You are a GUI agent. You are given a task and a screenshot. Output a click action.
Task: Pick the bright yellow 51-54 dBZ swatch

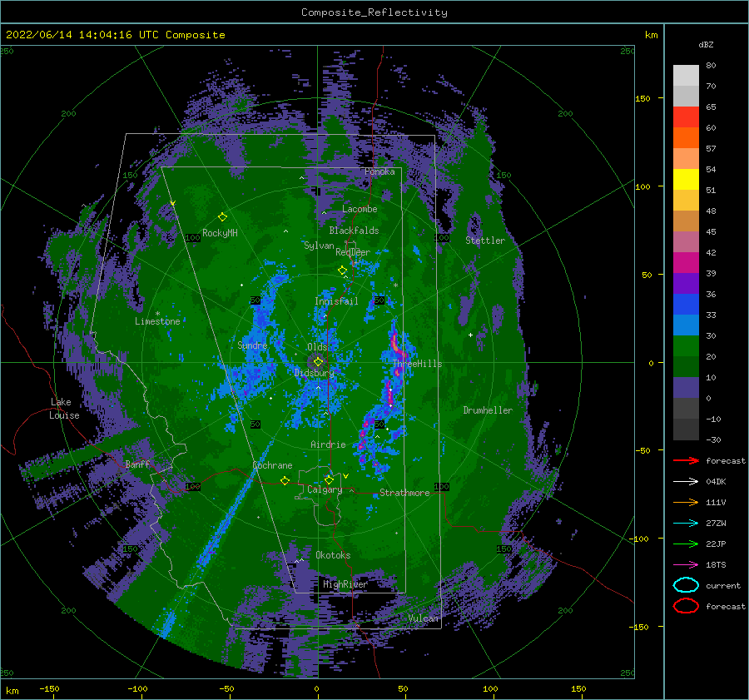coord(686,180)
